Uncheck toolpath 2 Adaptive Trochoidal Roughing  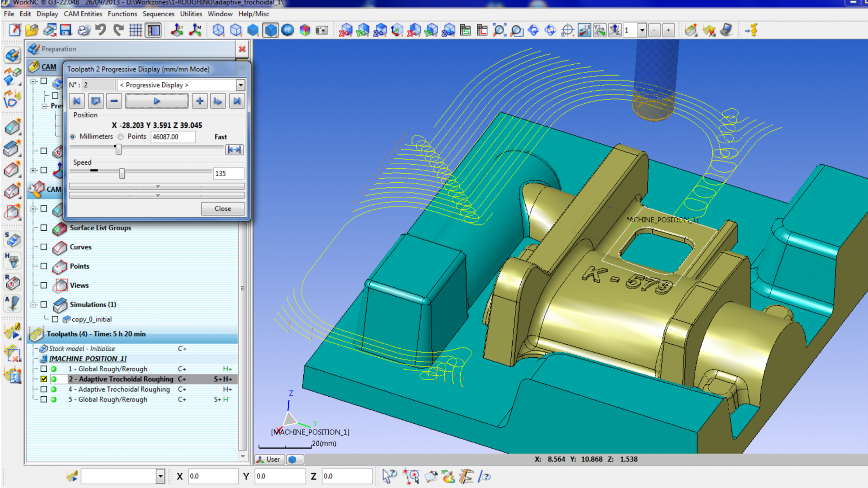(44, 379)
